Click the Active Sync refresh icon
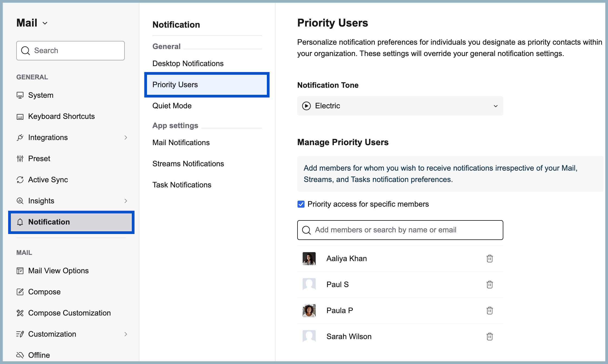This screenshot has width=608, height=364. (x=20, y=180)
